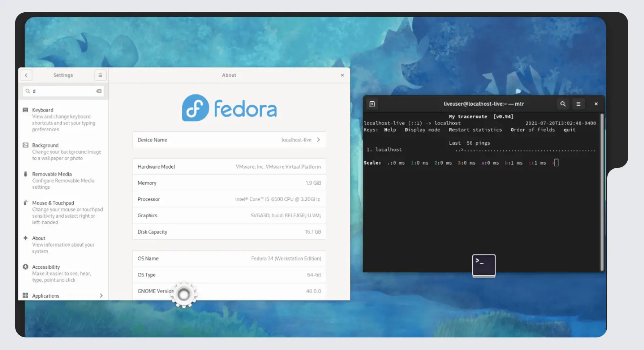Open Device Name row to rename

[x=229, y=140]
